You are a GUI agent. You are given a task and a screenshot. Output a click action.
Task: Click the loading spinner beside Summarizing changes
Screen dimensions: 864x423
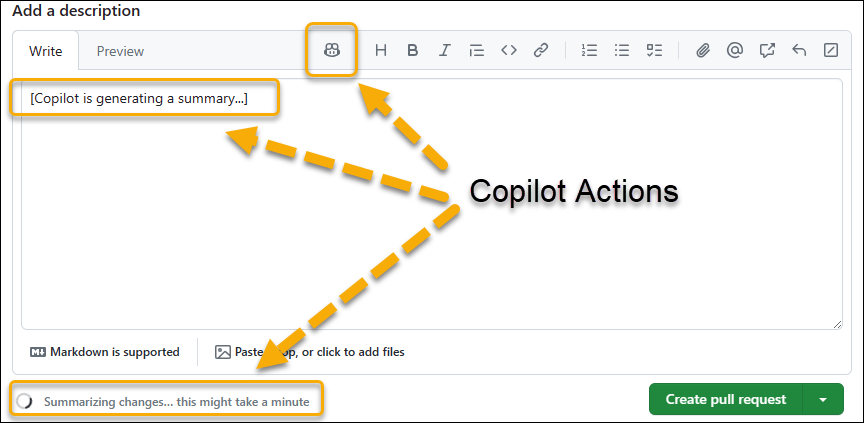(24, 402)
